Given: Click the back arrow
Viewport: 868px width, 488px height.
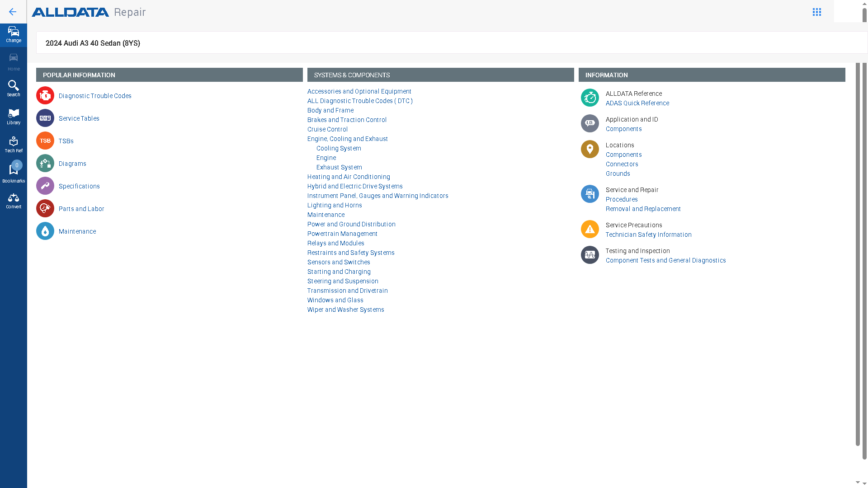Looking at the screenshot, I should (12, 12).
